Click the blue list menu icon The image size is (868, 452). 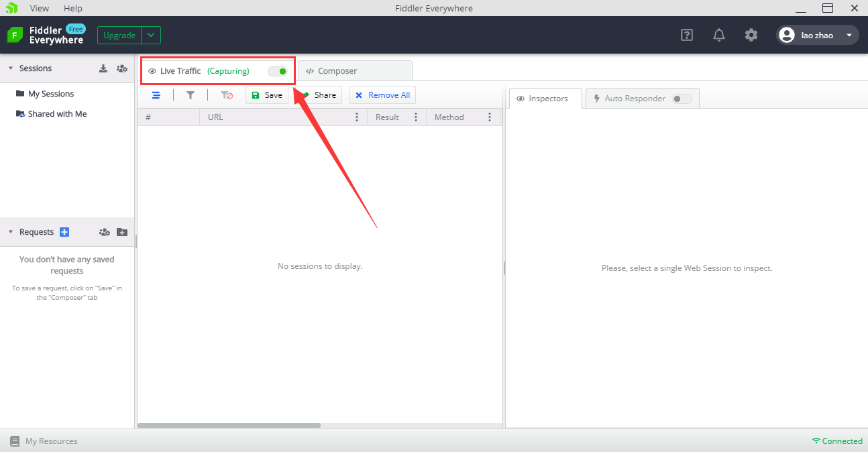tap(156, 95)
